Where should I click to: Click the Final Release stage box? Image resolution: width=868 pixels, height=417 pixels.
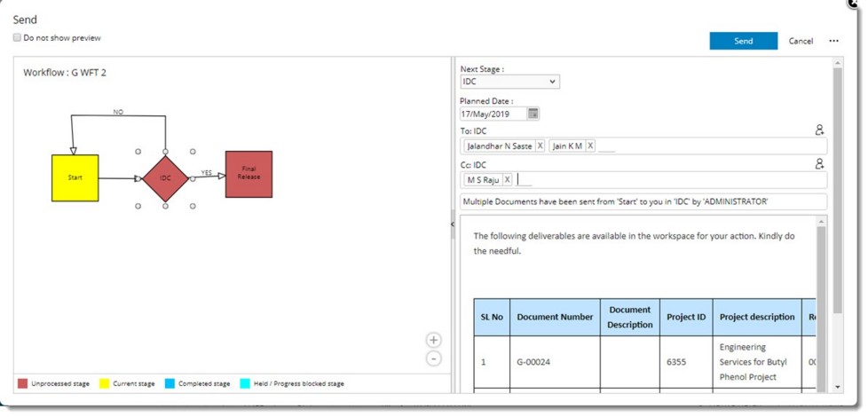point(249,174)
